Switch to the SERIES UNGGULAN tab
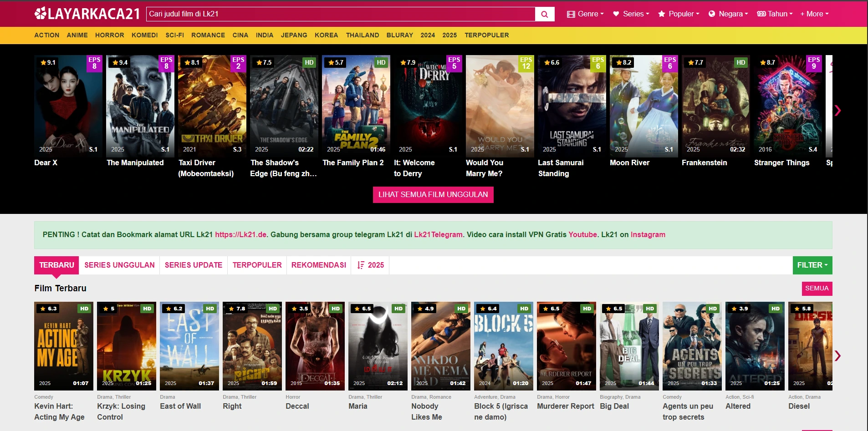868x431 pixels. point(119,265)
